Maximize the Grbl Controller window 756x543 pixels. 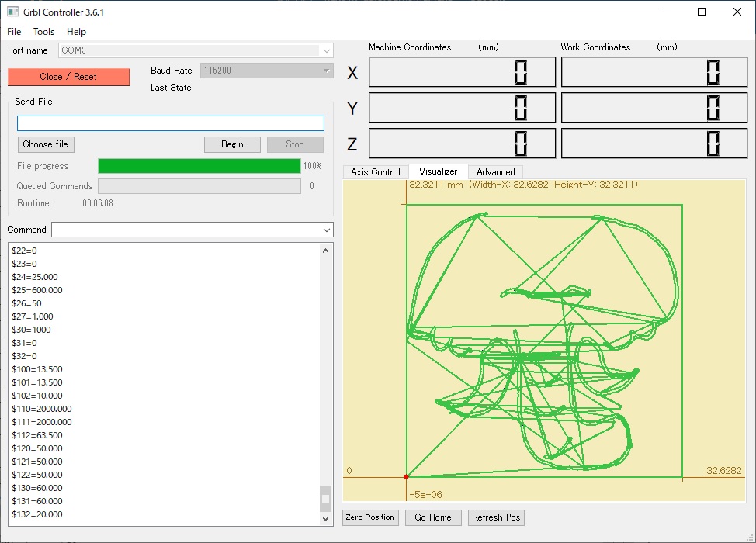[702, 12]
